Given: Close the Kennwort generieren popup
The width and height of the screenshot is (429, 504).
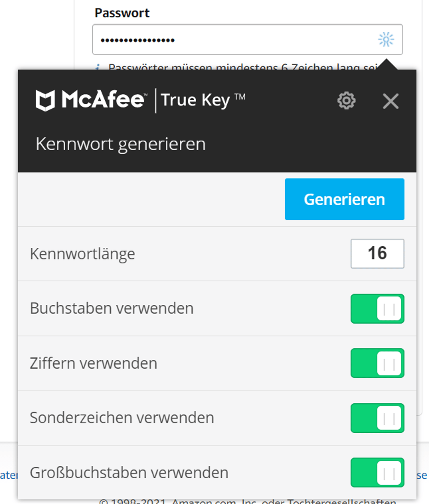Looking at the screenshot, I should 391,102.
